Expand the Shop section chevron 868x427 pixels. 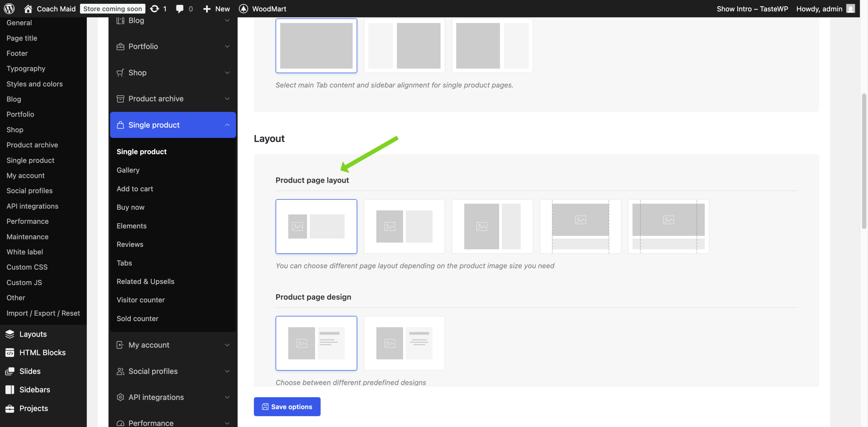click(x=227, y=73)
